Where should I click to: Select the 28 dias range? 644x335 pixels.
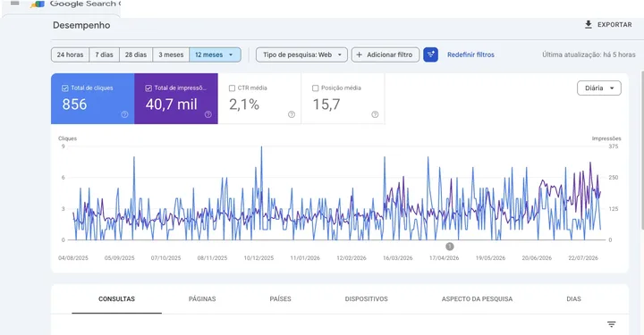click(136, 54)
